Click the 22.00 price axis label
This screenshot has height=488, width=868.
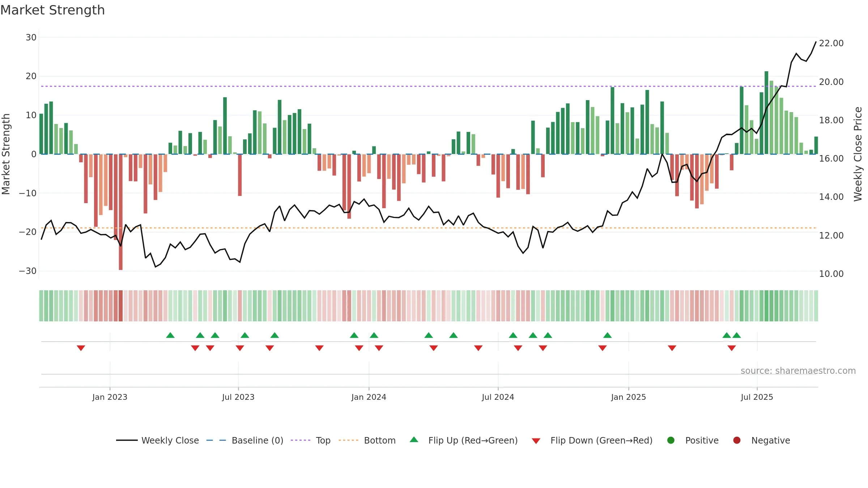[x=831, y=43]
